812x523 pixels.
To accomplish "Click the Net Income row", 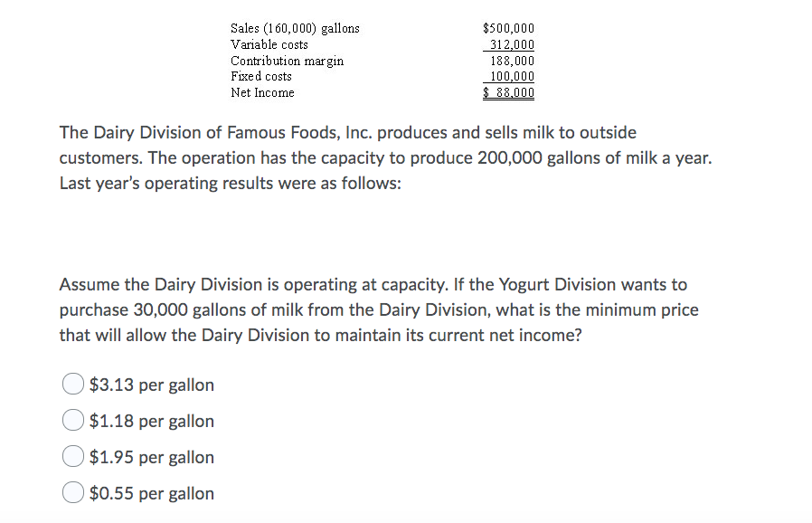I will [263, 92].
